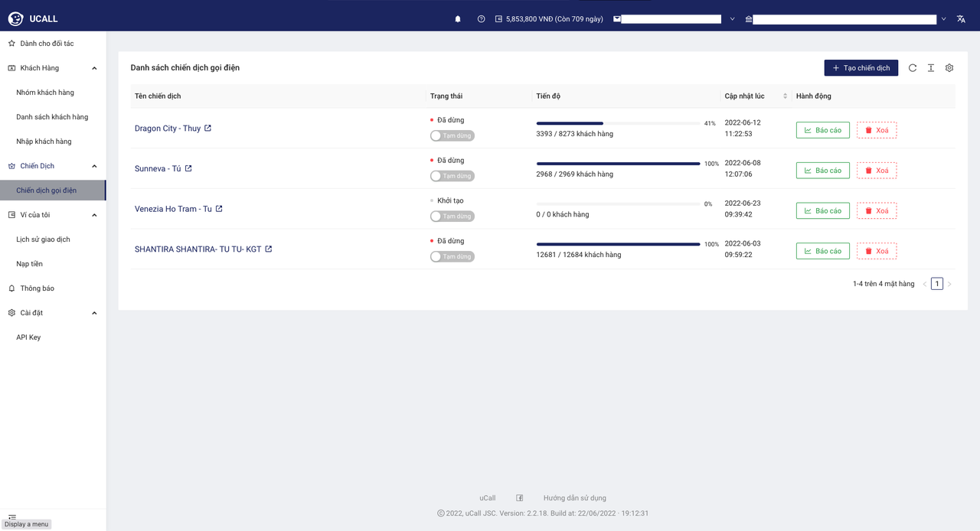Viewport: 980px width, 531px height.
Task: Go to Nhóm khách hàng
Action: (53, 93)
